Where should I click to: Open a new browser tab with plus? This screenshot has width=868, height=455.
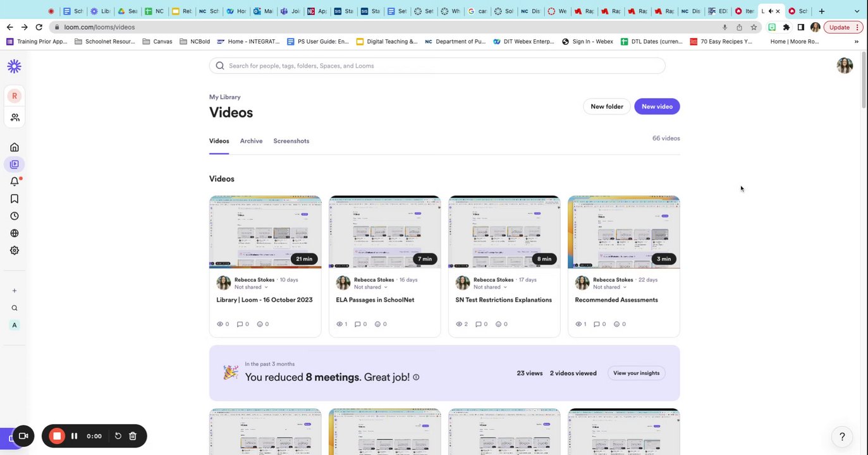822,11
